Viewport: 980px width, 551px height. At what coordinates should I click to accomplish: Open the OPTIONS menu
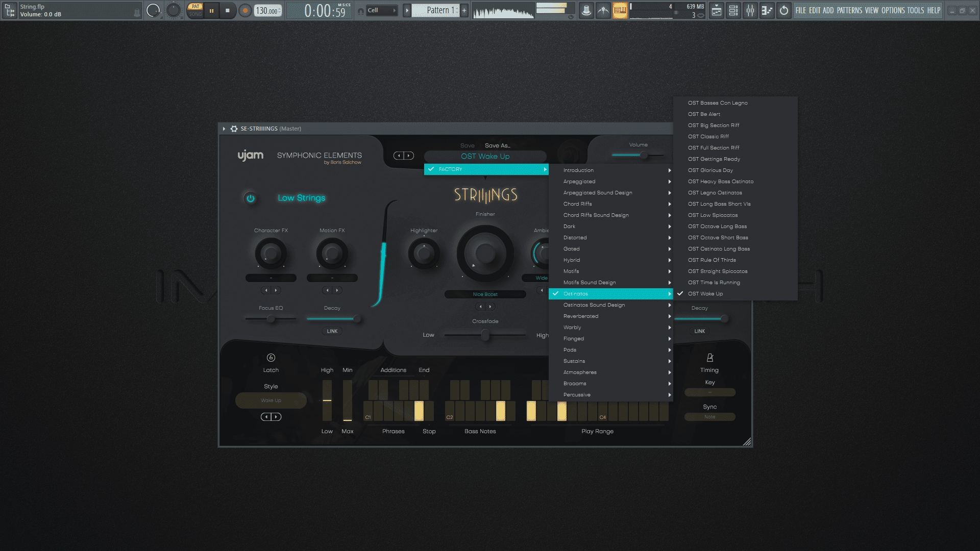click(893, 10)
